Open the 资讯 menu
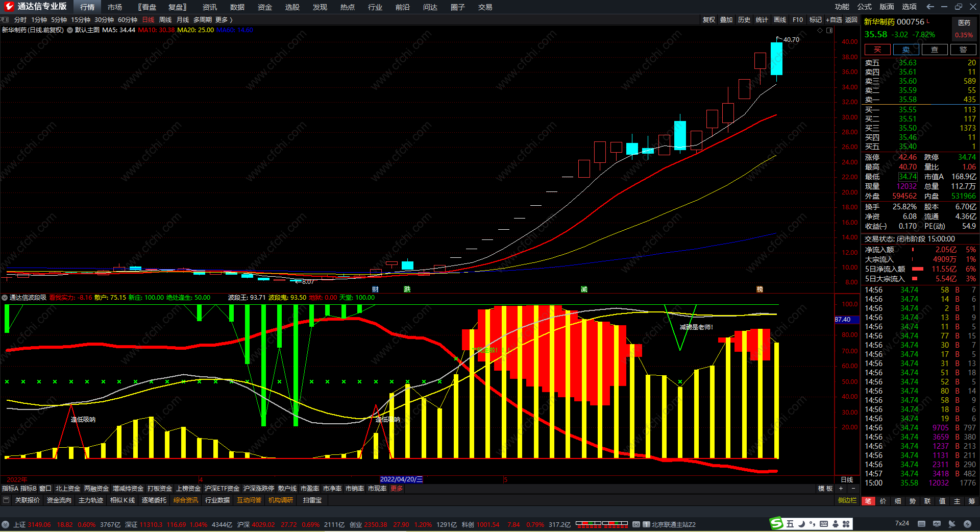 click(210, 7)
